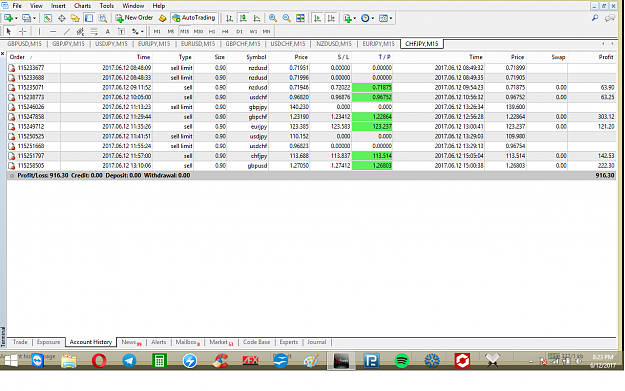Expand the Indicators dropdown arrow
625x391 pixels.
click(355, 18)
